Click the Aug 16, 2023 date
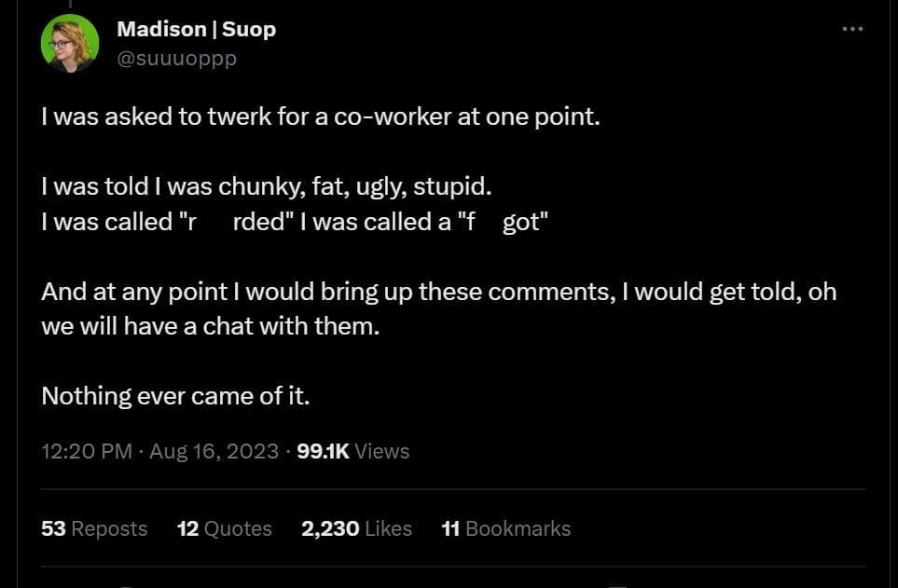This screenshot has width=898, height=588. point(214,451)
